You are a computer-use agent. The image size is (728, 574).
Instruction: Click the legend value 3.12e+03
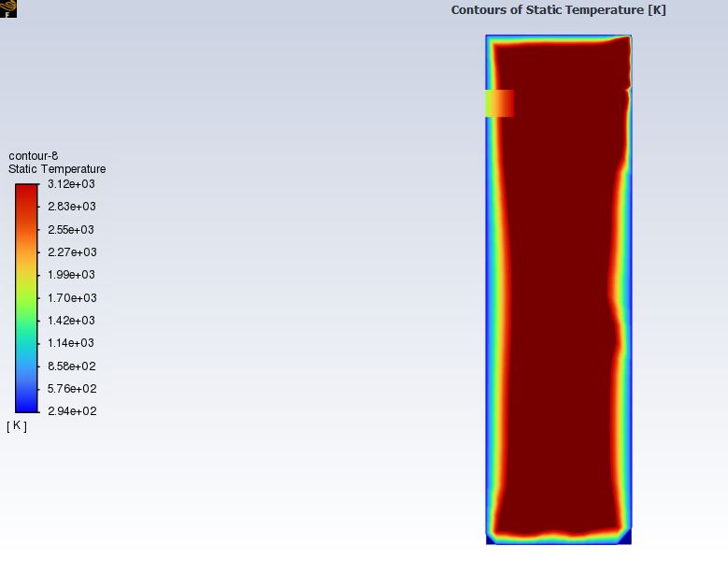coord(72,184)
